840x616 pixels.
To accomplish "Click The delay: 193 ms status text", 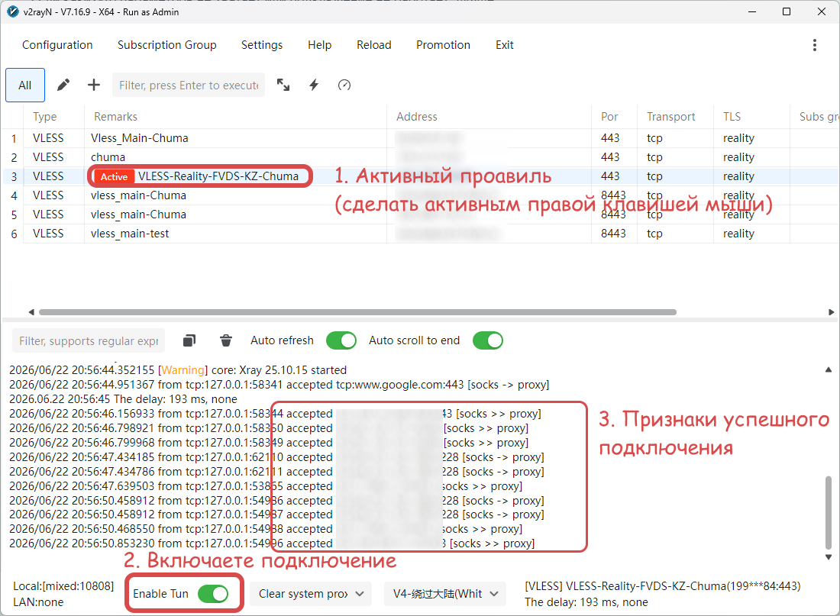I will click(586, 602).
